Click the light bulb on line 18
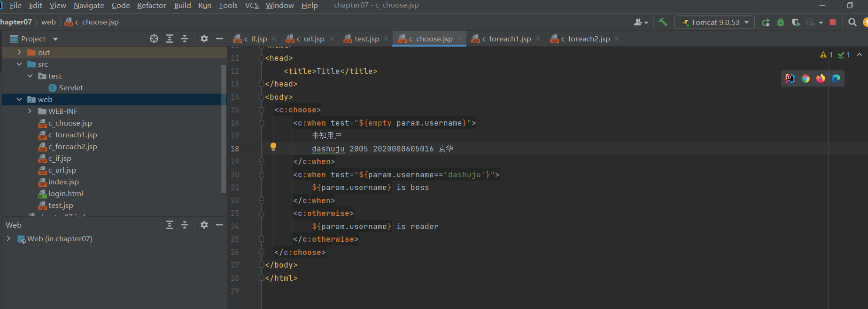This screenshot has width=868, height=309. coord(273,147)
